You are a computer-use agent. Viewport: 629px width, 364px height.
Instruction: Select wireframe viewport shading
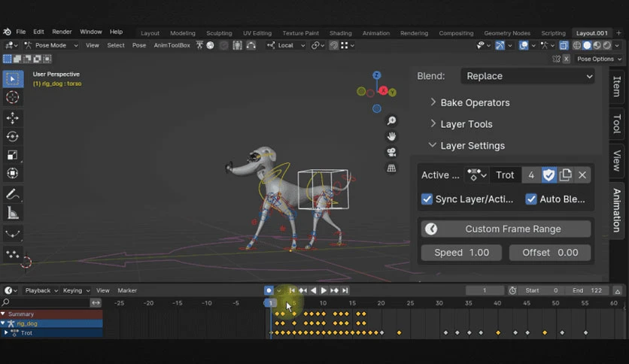[577, 45]
